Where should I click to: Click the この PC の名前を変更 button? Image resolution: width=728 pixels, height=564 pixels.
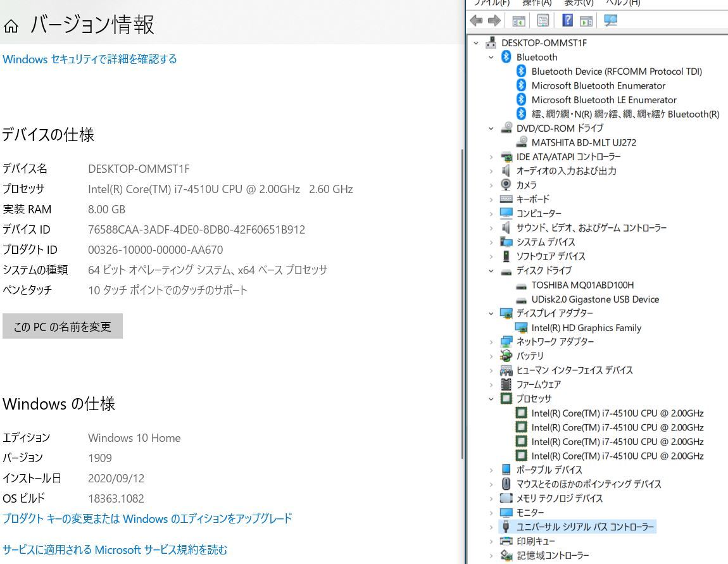pyautogui.click(x=63, y=327)
